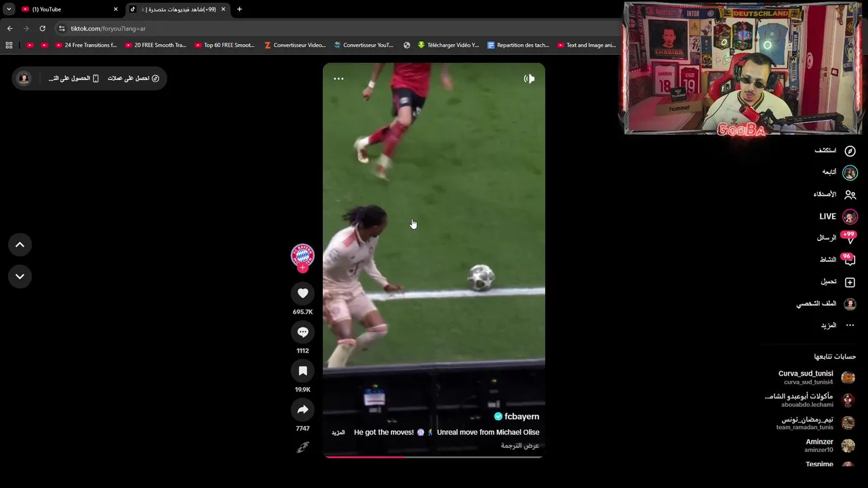Click the effect icon below the share count
Image resolution: width=868 pixels, height=488 pixels.
pyautogui.click(x=302, y=447)
